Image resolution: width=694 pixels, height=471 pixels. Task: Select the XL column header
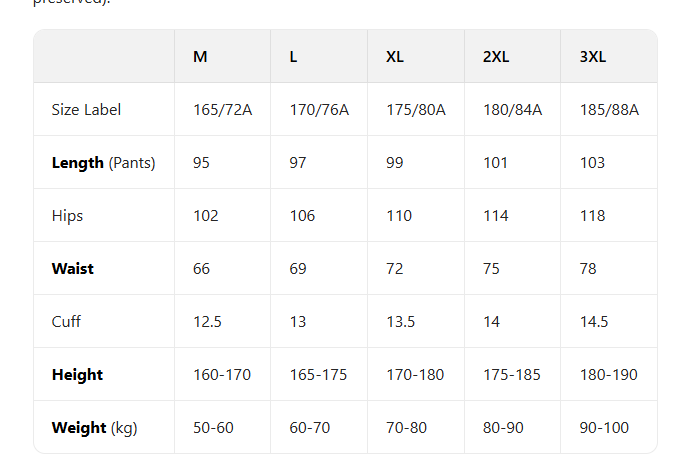point(395,57)
